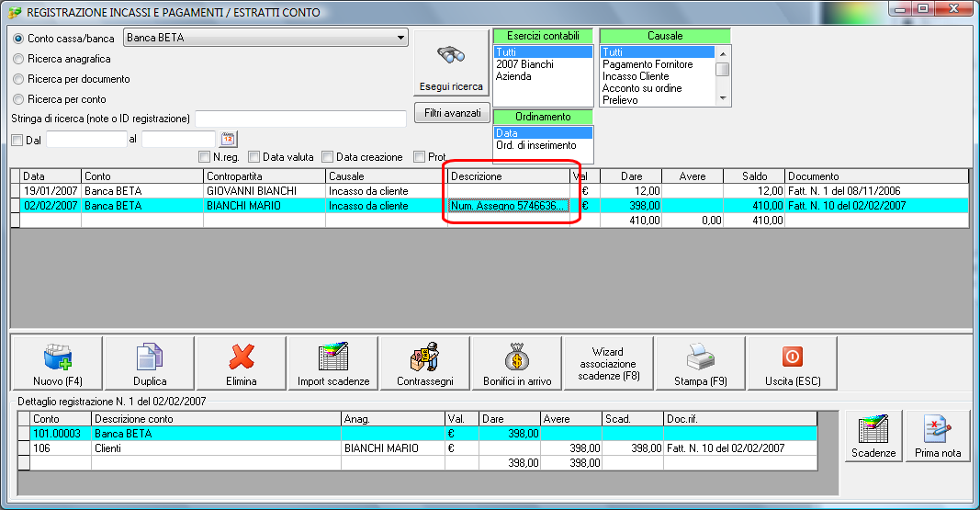The width and height of the screenshot is (980, 510).
Task: Click cell Num. Assegno 5746636...
Action: coord(508,206)
